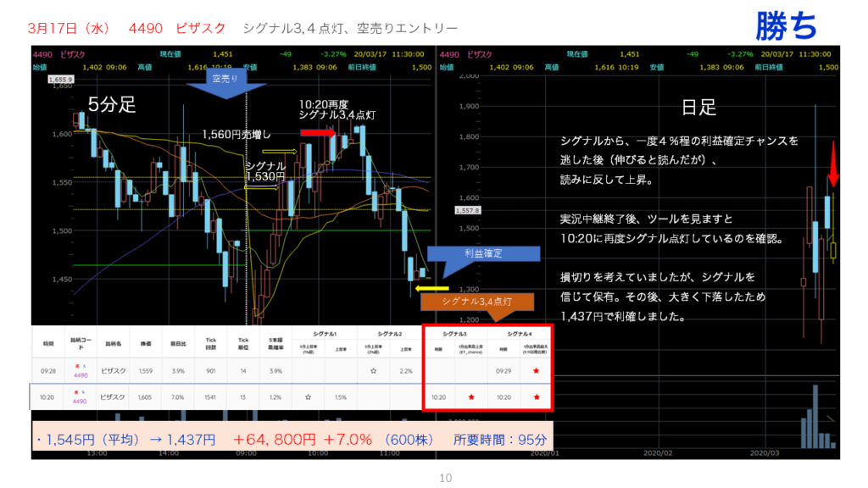868x488 pixels.
Task: Click the 1,550 label on the 5-minute chart price axis
Action: tap(62, 182)
